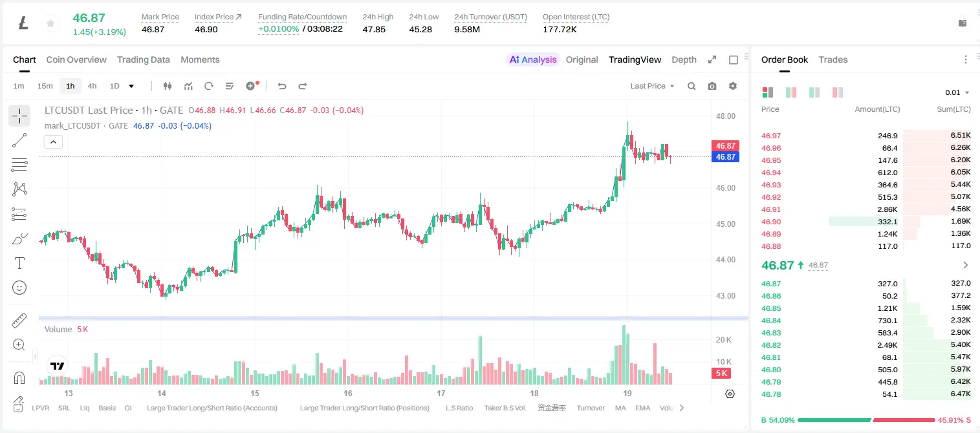Select the 15m timeframe

tap(45, 86)
